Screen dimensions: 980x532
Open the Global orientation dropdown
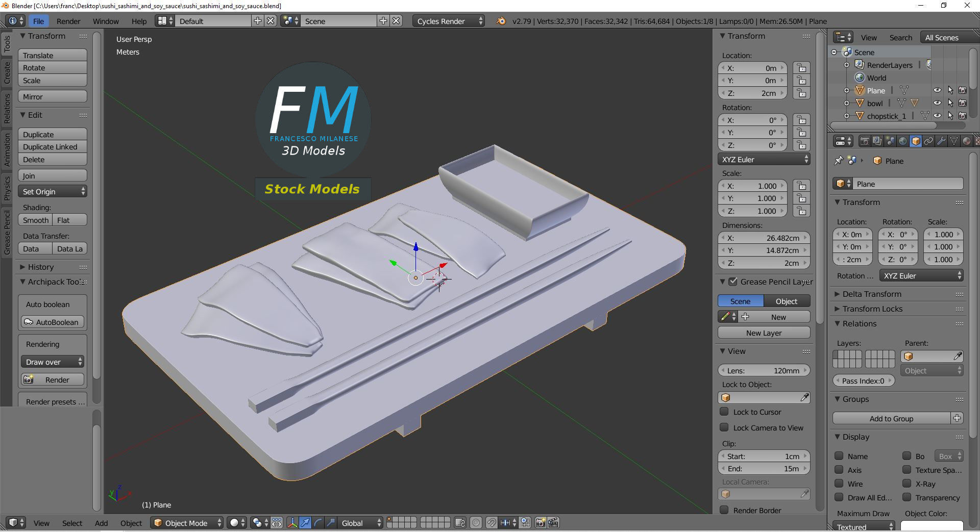point(360,523)
